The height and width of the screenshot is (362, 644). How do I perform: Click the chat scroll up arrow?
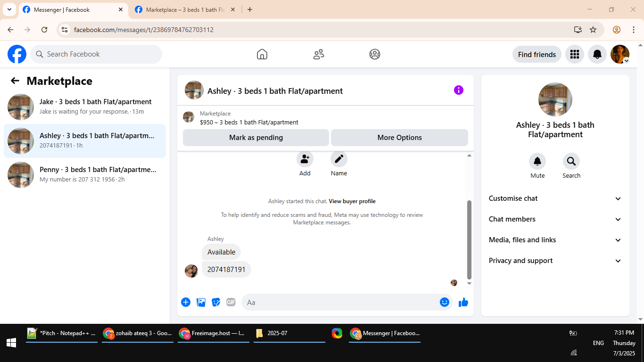pyautogui.click(x=469, y=155)
